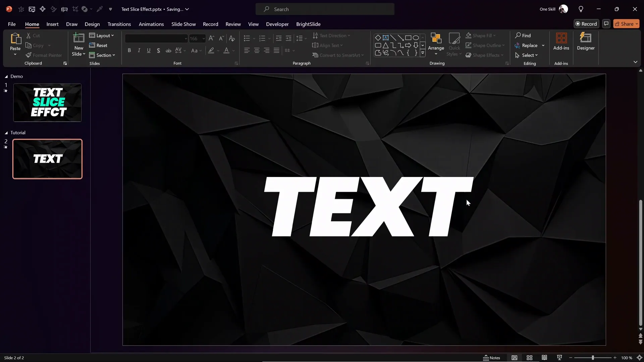Switch to Slide Sorter view
644x362 pixels.
529,358
